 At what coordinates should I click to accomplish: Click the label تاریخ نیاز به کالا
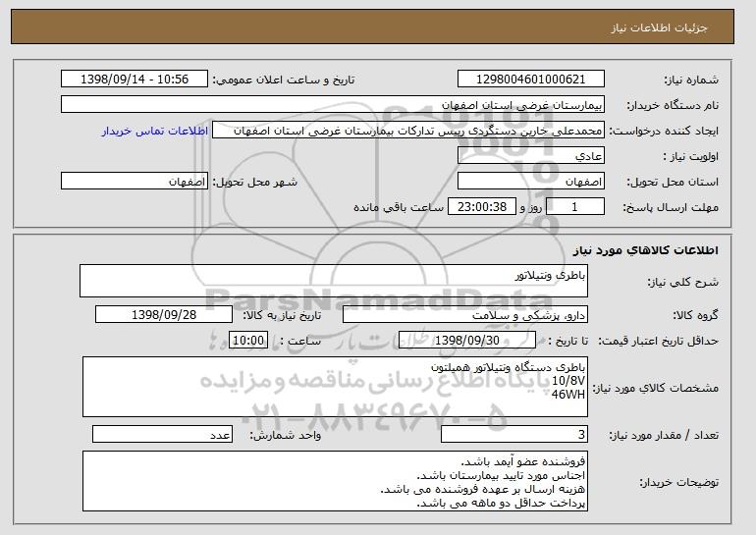pyautogui.click(x=282, y=315)
